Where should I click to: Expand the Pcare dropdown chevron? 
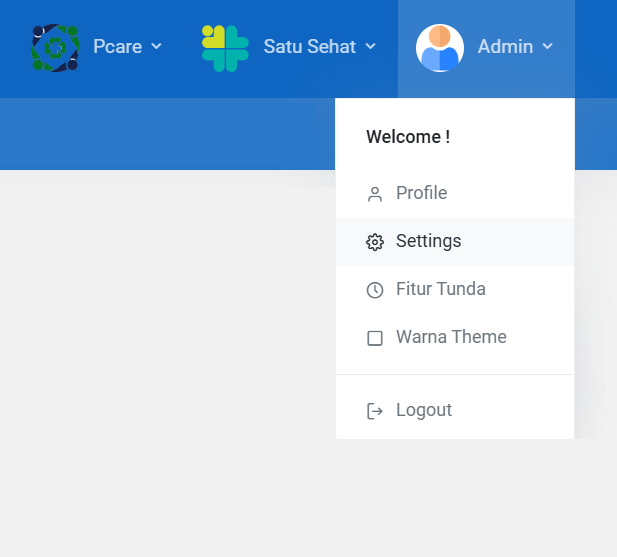coord(156,46)
